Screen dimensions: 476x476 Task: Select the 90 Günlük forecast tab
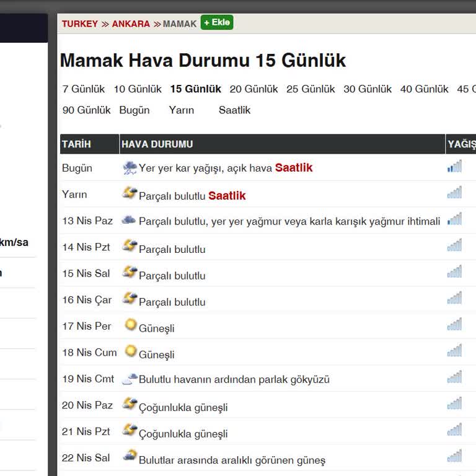87,110
